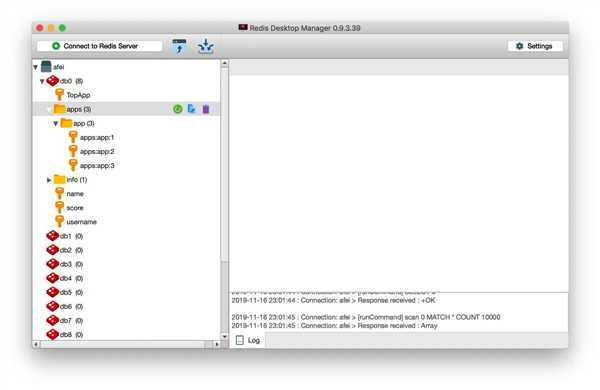This screenshot has width=600, height=390.
Task: Click the log line 'Response received : +OK'
Action: (x=333, y=300)
